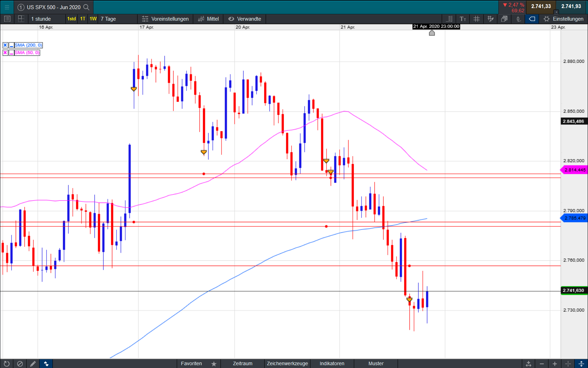The width and height of the screenshot is (588, 368).
Task: Click the time marker on the date axis
Action: (432, 33)
